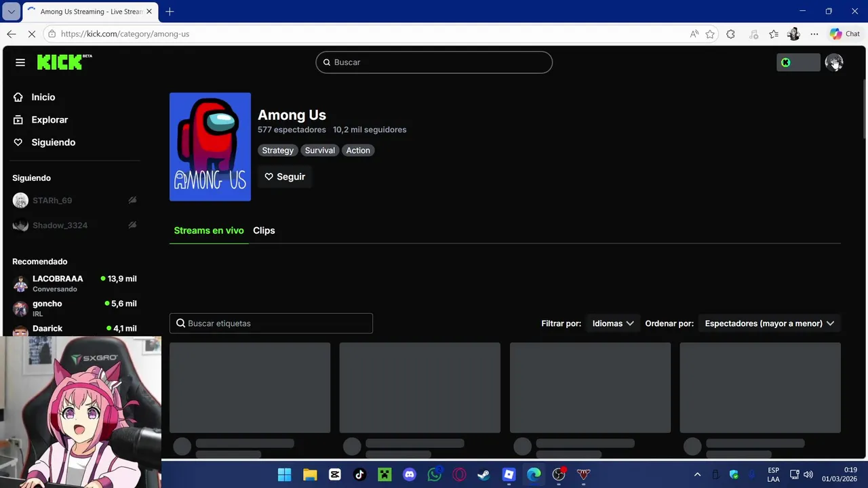Open goncho recommended channel

point(75,308)
